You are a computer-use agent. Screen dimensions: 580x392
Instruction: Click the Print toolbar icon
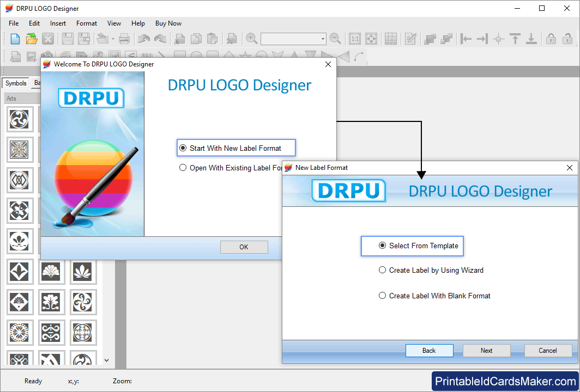click(124, 39)
